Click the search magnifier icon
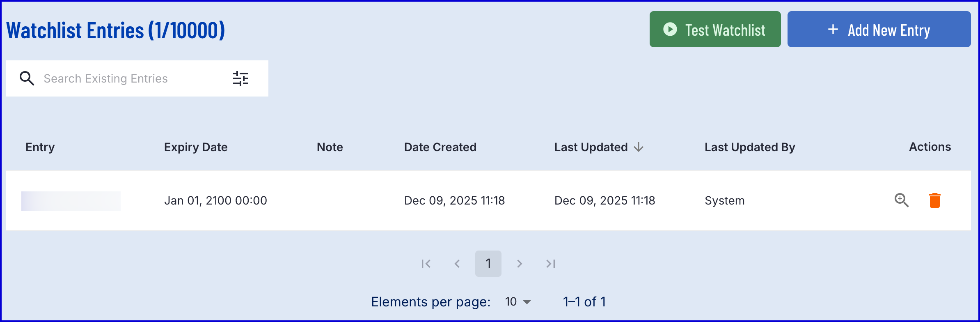 coord(27,78)
